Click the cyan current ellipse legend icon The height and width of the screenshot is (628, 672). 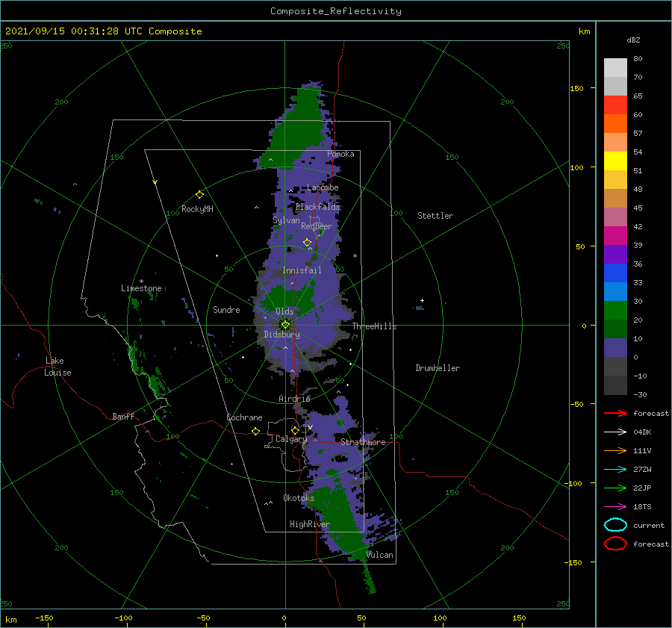[615, 525]
